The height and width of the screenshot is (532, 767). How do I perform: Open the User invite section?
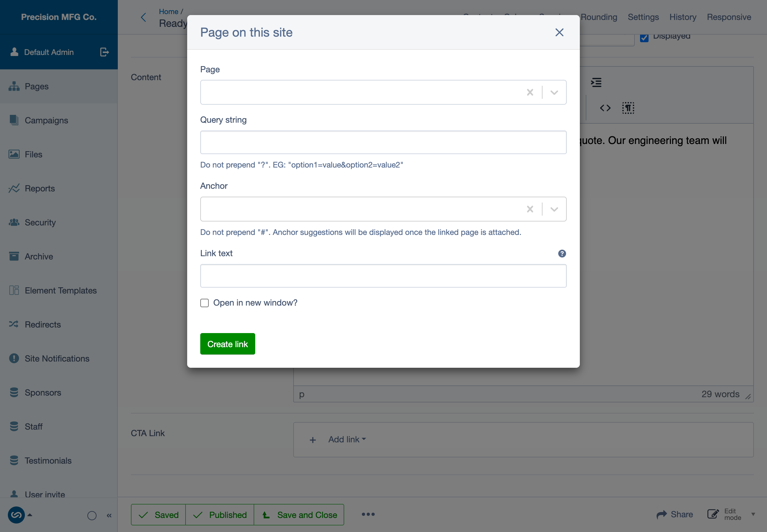click(x=59, y=494)
